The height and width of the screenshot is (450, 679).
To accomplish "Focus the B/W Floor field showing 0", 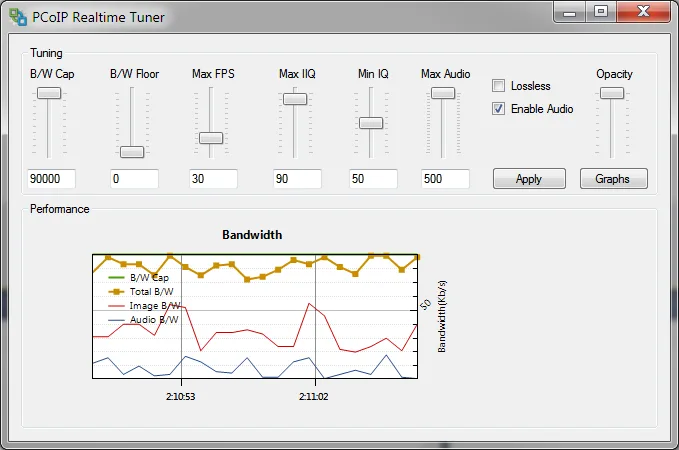I will (x=135, y=179).
